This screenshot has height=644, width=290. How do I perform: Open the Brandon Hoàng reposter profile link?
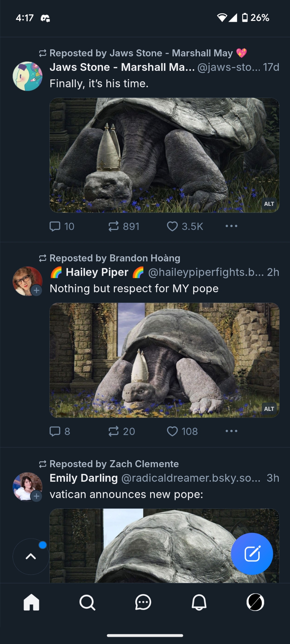coord(145,258)
